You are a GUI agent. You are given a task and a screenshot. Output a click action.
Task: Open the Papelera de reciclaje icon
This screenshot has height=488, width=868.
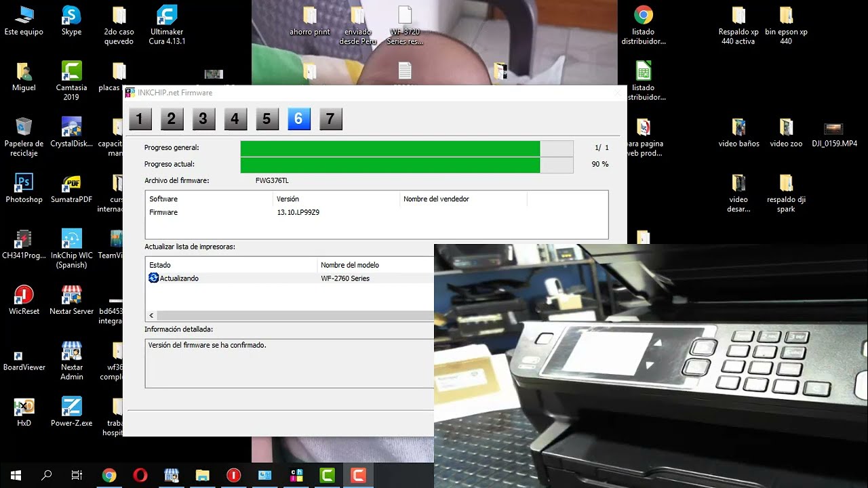[x=24, y=137]
